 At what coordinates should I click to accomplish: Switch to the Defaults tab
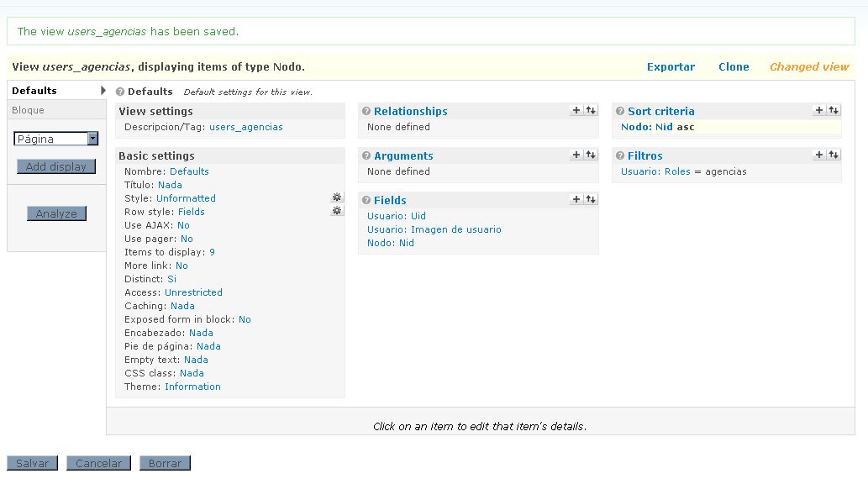34,90
